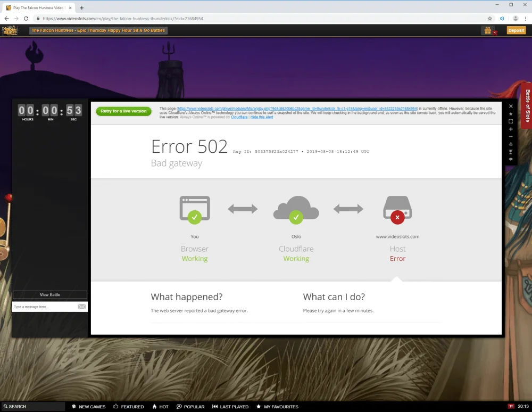Open NEW GAMES in bottom menu

(x=88, y=407)
